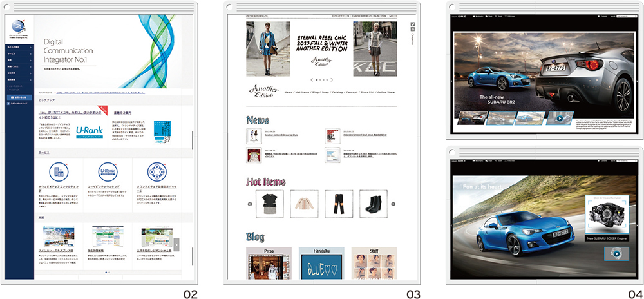Screen dimensions: 644x299
Task: Click Zoom in upper Subaru window toolbar
Action: click(x=499, y=16)
